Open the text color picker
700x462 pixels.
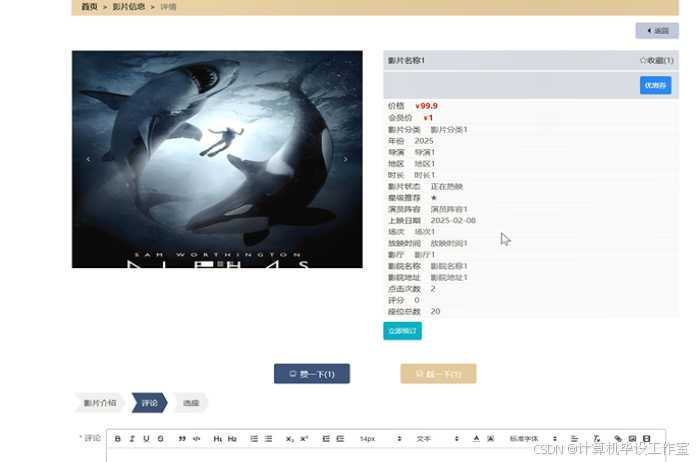476,439
